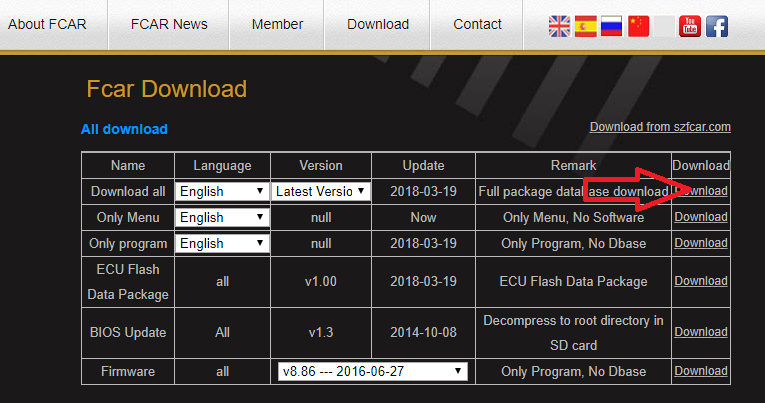Click the Now update cell
This screenshot has height=403, width=765.
(x=423, y=217)
